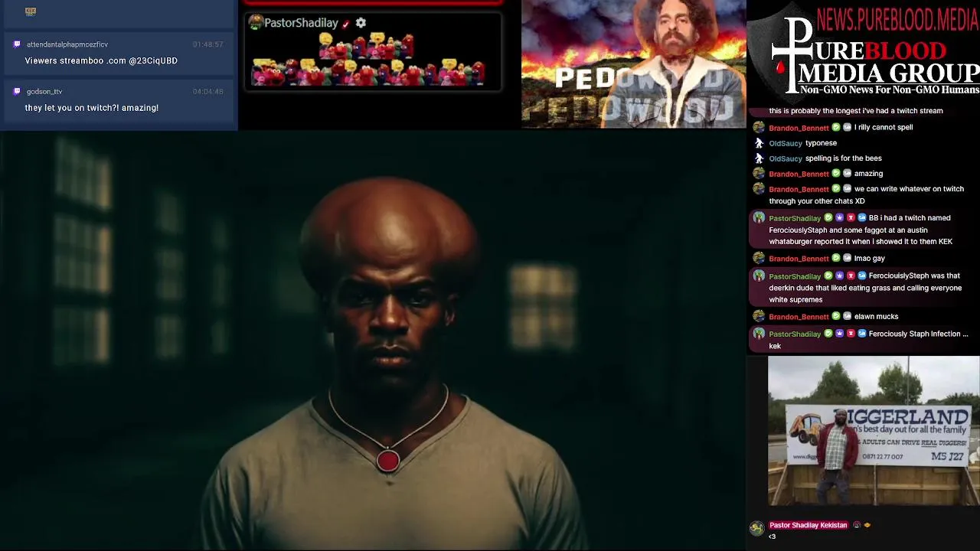Image resolution: width=980 pixels, height=551 pixels.
Task: Click the PastorShadilay name in header widget
Action: pos(301,23)
